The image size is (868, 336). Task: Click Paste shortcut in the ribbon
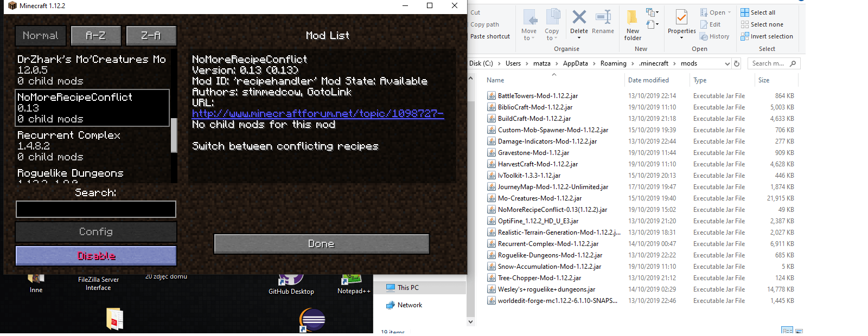(490, 36)
